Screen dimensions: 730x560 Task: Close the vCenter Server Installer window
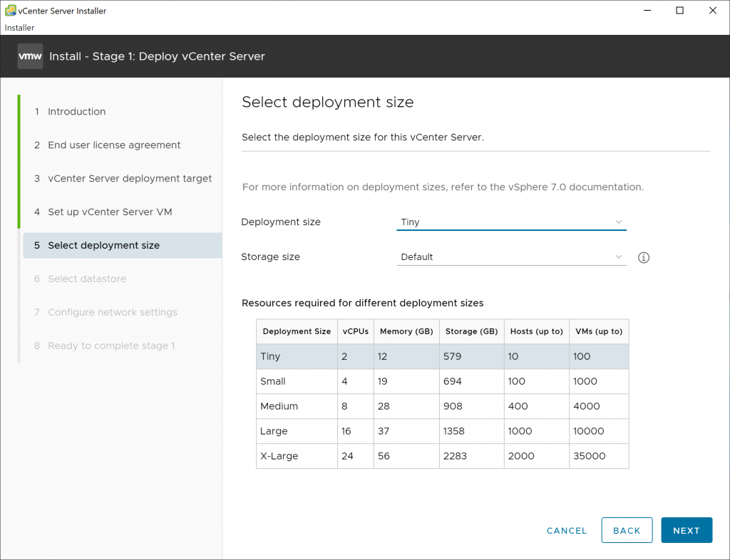pos(712,10)
